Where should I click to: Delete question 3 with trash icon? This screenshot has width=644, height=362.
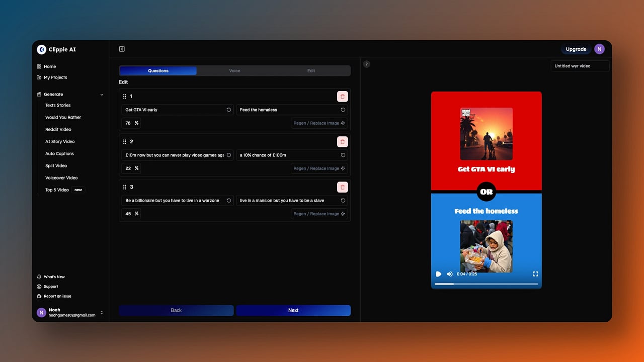(342, 187)
